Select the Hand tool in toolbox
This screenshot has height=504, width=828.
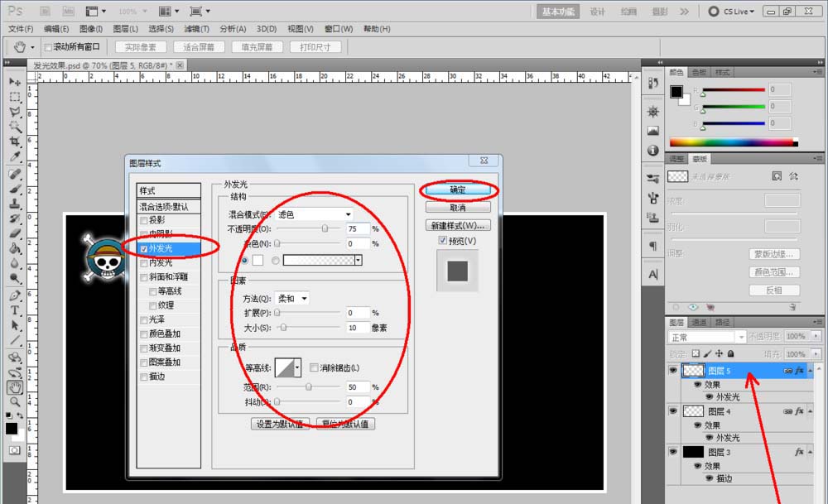coord(15,387)
